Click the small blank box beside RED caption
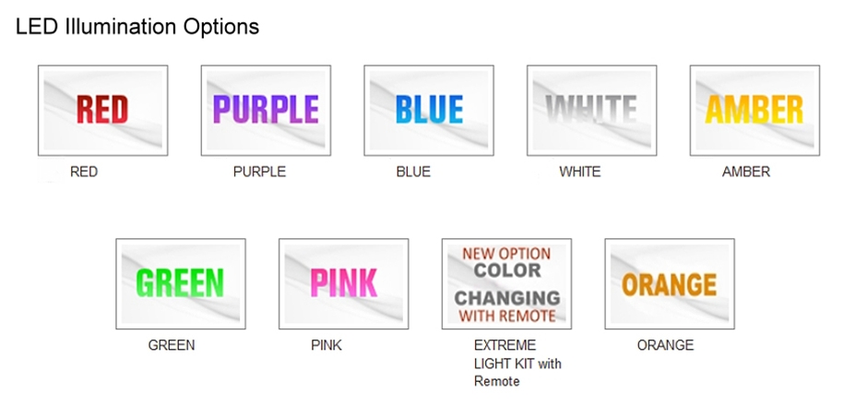Viewport: 868px width, 418px height. coord(51,172)
